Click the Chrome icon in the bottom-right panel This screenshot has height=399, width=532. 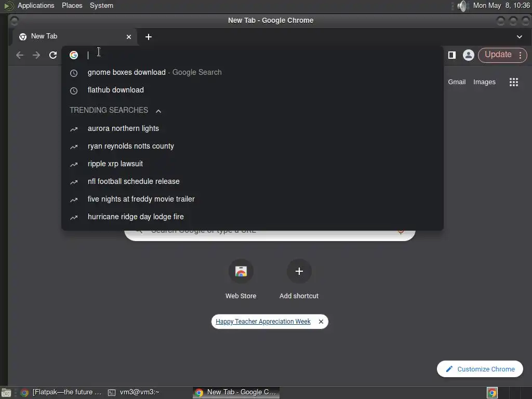coord(492,393)
